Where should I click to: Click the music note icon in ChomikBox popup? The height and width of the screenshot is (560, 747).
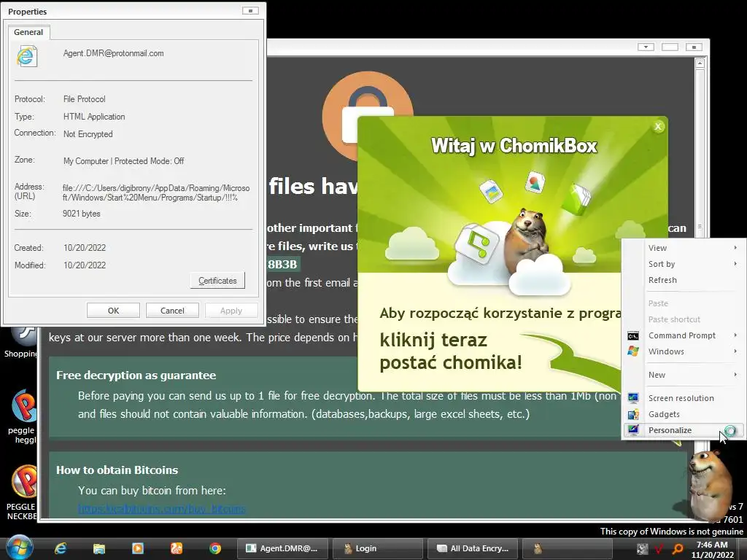476,243
